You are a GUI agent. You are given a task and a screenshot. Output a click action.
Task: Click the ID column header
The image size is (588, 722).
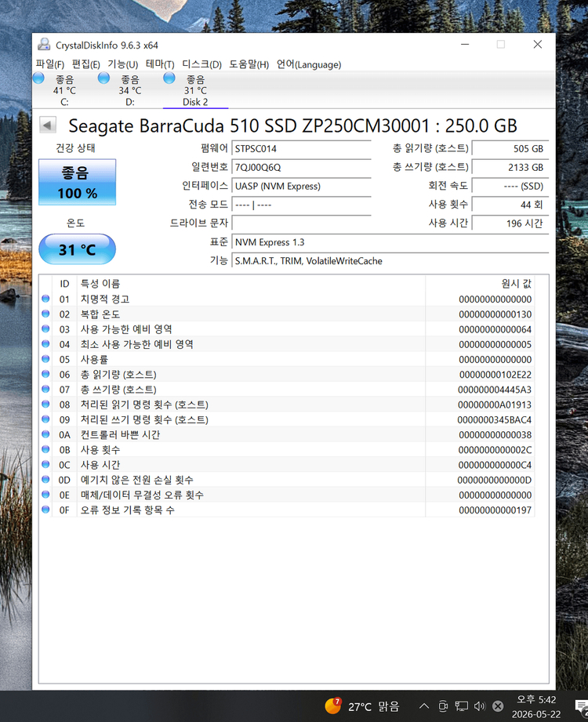click(64, 284)
